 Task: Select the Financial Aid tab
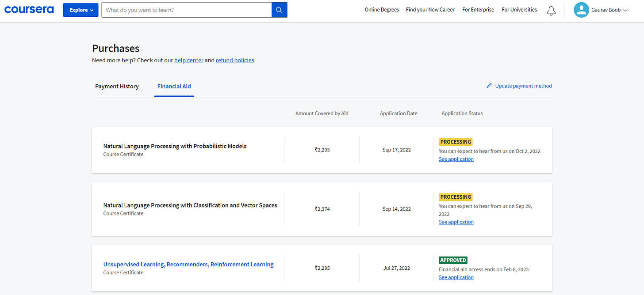tap(174, 87)
